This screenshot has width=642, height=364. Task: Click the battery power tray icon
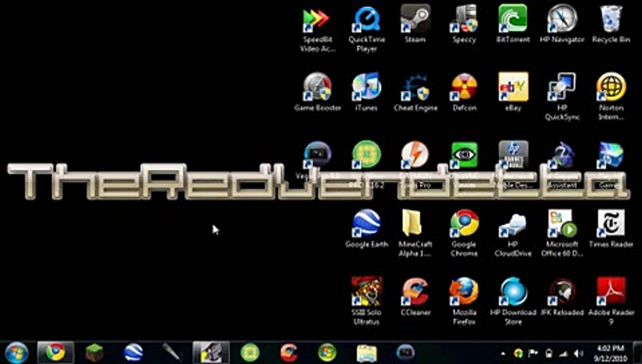pos(549,353)
